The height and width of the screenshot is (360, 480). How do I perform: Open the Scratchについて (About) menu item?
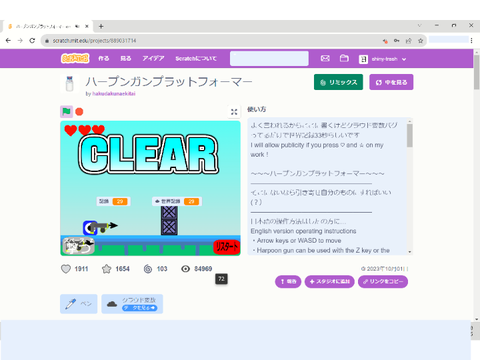pos(196,59)
